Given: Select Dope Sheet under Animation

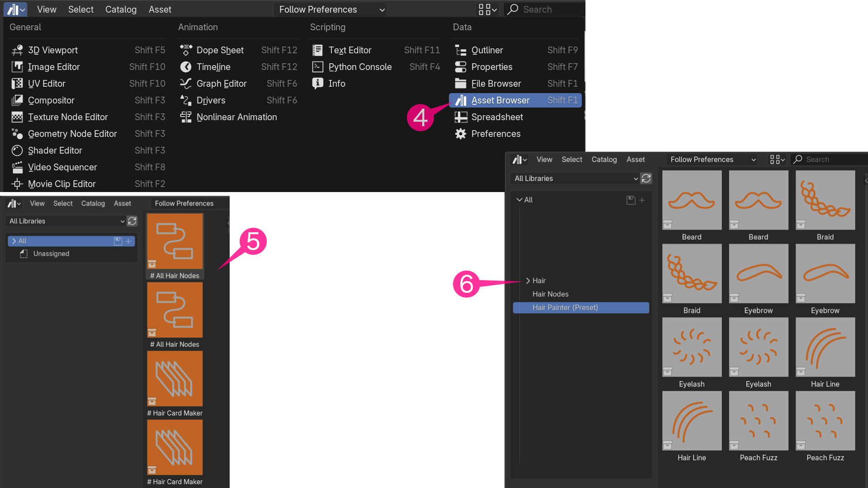Looking at the screenshot, I should pyautogui.click(x=238, y=50).
